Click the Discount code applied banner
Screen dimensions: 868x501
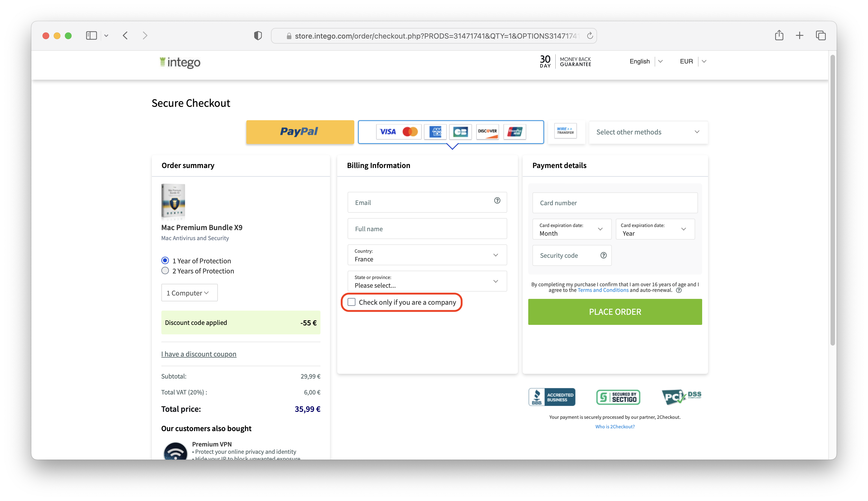[x=240, y=322]
